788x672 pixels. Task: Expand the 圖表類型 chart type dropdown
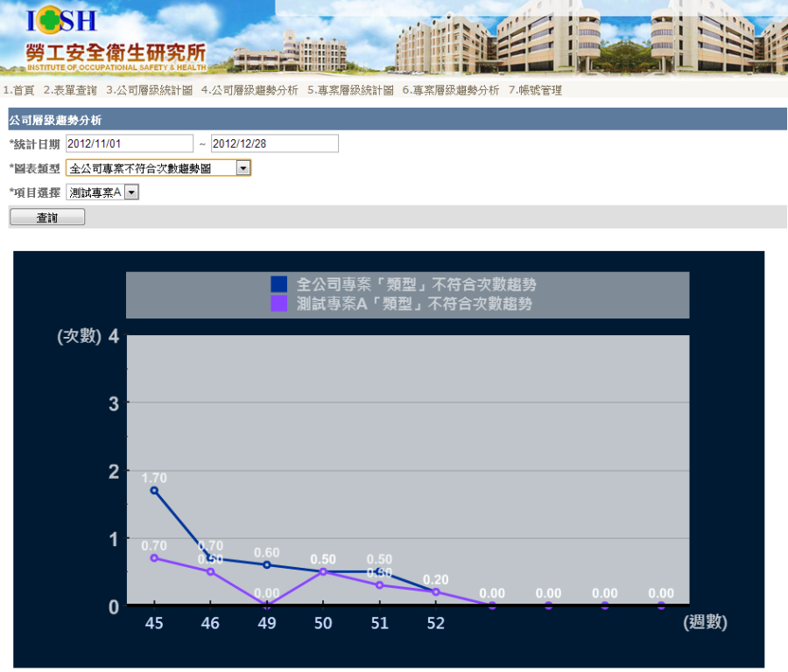point(243,168)
